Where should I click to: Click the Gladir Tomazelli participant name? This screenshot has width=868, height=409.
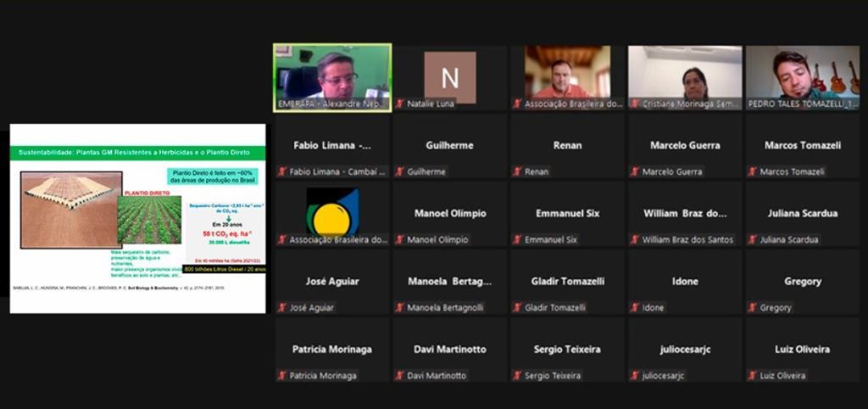[x=567, y=281]
